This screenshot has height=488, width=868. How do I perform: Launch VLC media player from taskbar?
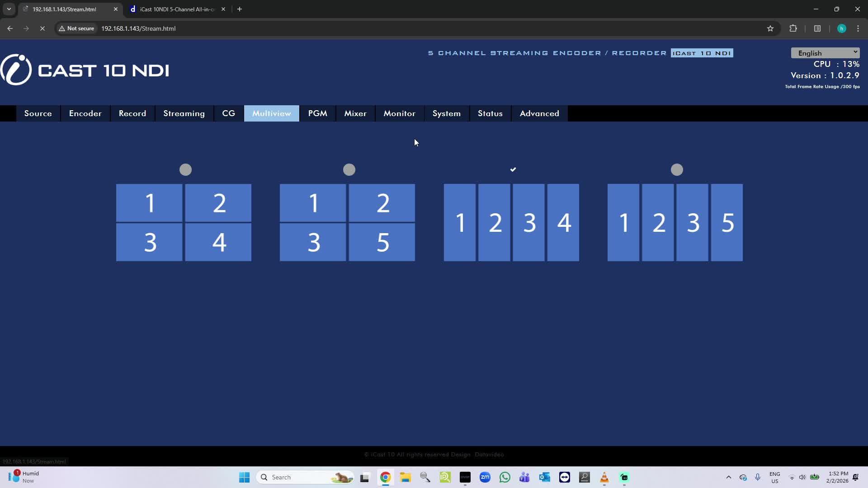coord(604,477)
